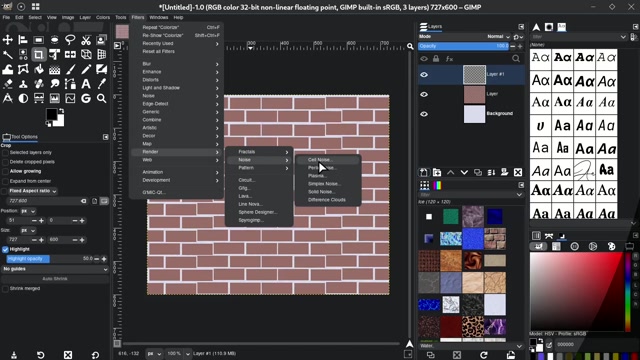Open the Windows menu
The image size is (640, 360).
click(159, 18)
